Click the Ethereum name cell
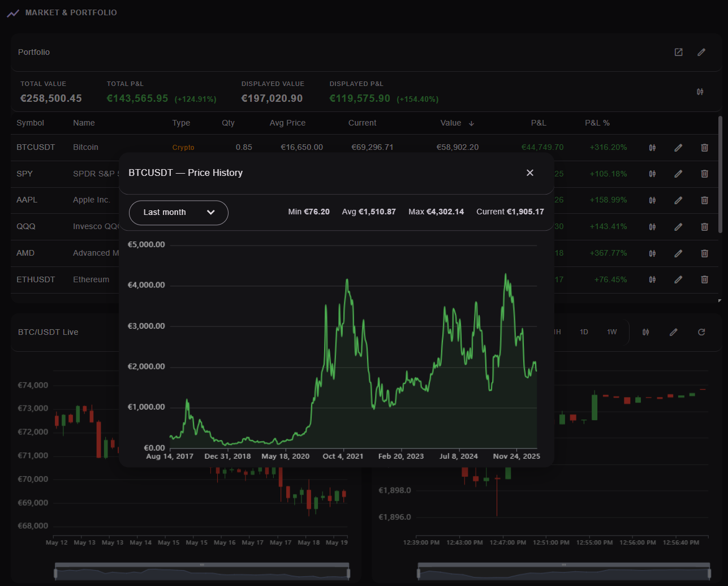Image resolution: width=728 pixels, height=586 pixels. (x=91, y=279)
